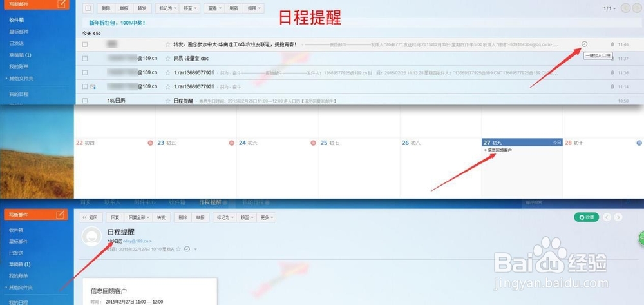644x305 pixels.
Task: Click the red holiday badge on calendar day 22
Action: point(150,143)
